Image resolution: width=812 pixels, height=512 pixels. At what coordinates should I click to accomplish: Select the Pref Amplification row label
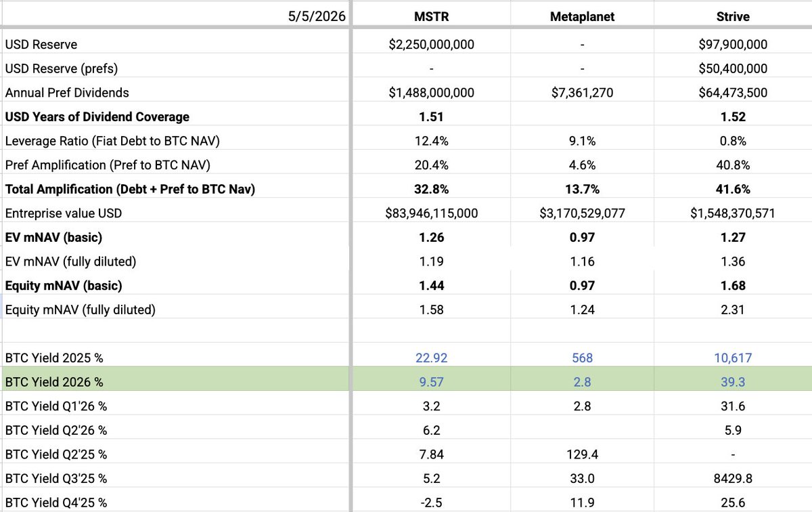click(108, 165)
